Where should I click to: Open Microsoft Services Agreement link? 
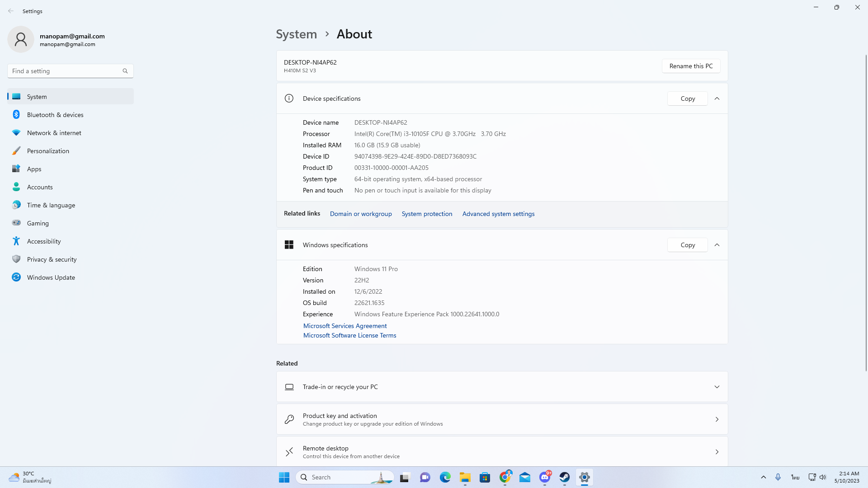345,326
